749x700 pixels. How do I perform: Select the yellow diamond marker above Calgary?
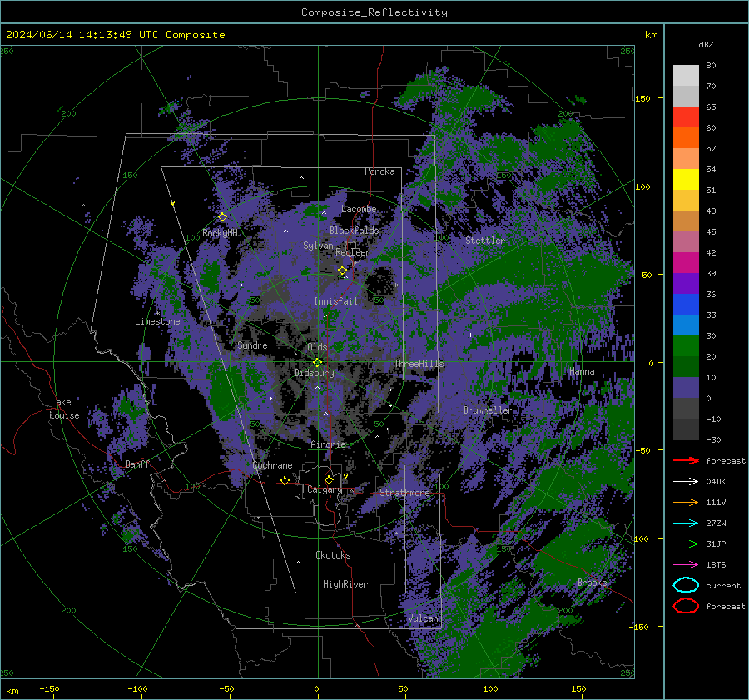[329, 479]
